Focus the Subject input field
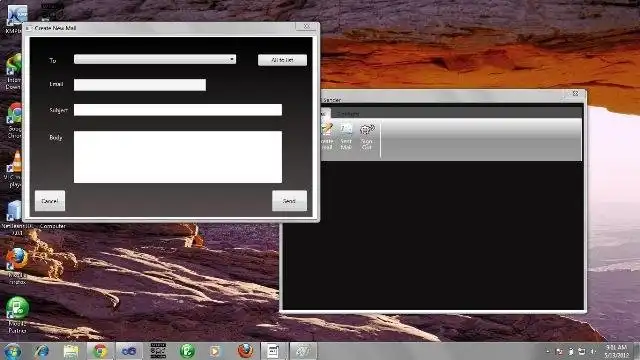Screen dimensions: 640x360 pos(178,110)
